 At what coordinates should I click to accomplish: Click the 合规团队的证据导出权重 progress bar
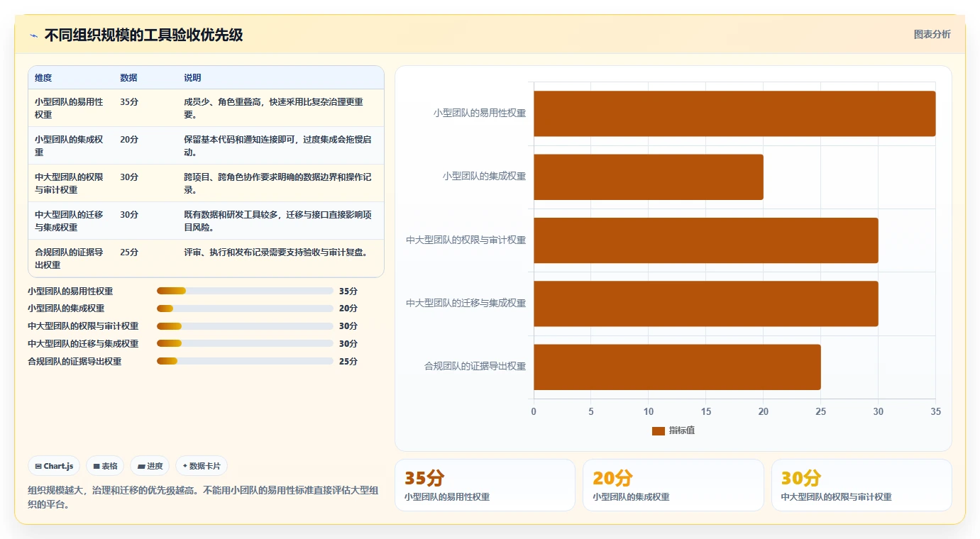pos(245,361)
